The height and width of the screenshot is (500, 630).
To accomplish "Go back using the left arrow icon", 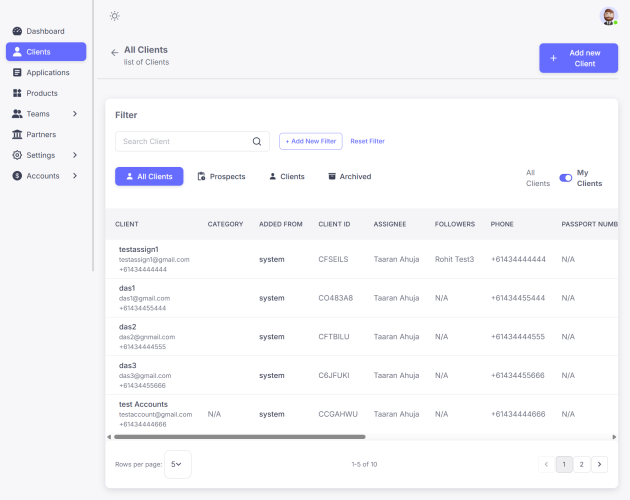I will pos(115,53).
